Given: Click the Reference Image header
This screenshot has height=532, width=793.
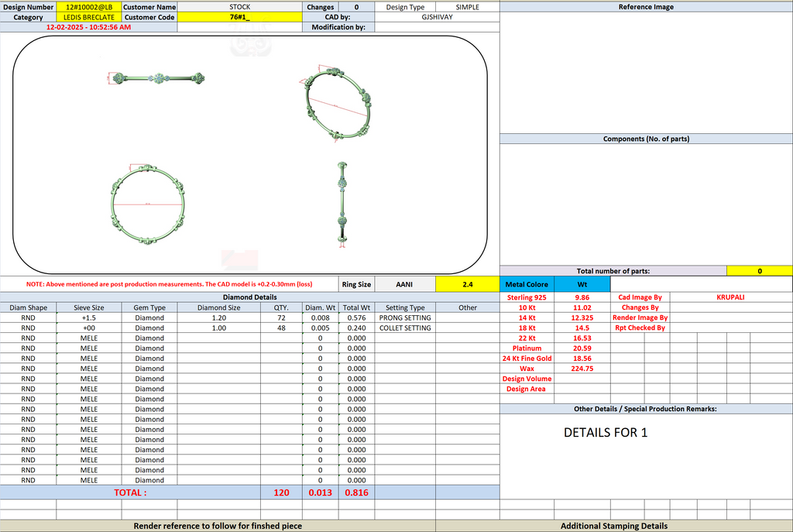Looking at the screenshot, I should [x=646, y=7].
